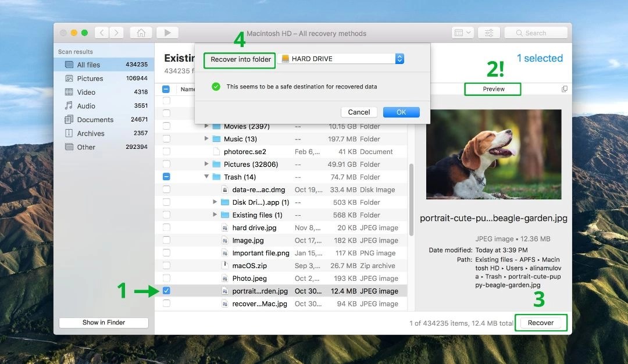The image size is (628, 364).
Task: Click Show in Finder button
Action: click(103, 322)
